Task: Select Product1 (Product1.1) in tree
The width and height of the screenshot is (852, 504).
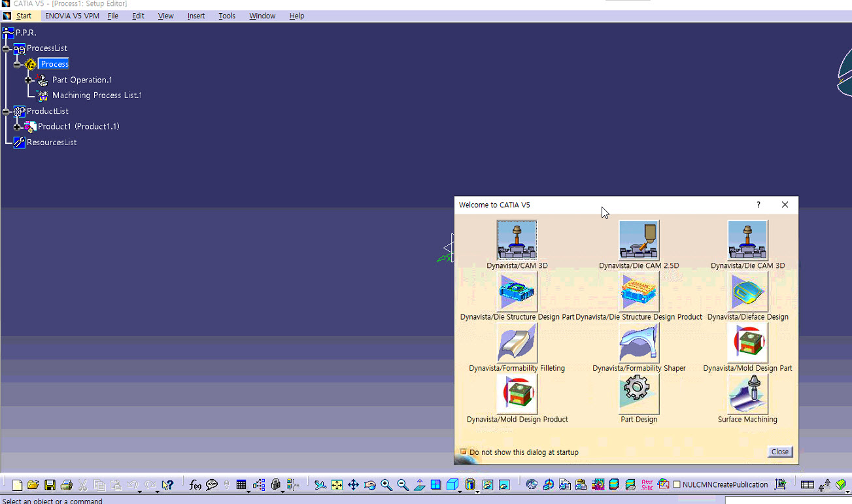Action: 78,127
